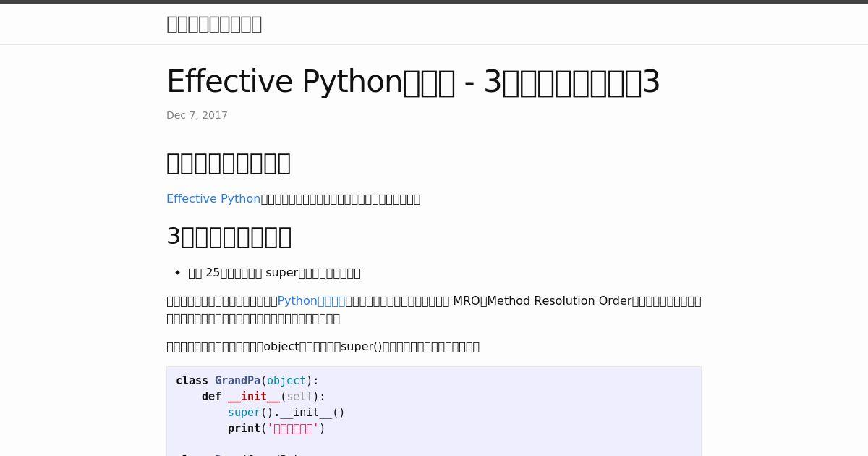Click the code line 'class GrandPa(object):'
Image resolution: width=868 pixels, height=456 pixels.
coord(247,381)
